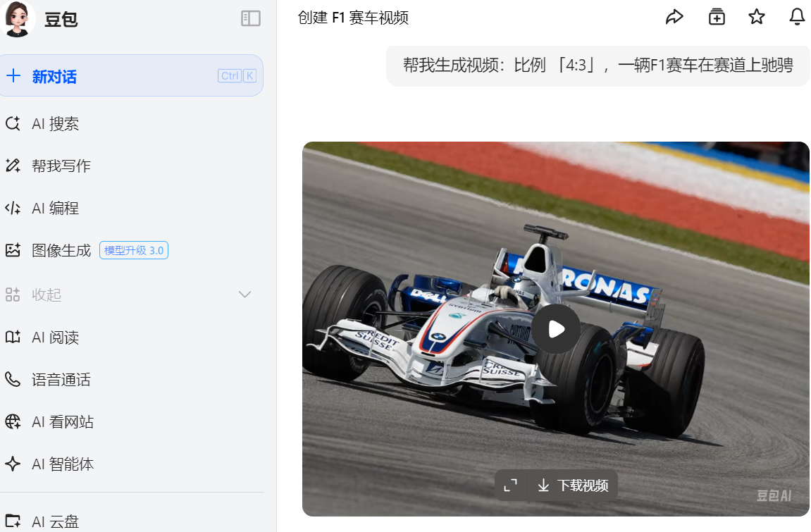Click the 豆包 avatar profile picture

(17, 19)
